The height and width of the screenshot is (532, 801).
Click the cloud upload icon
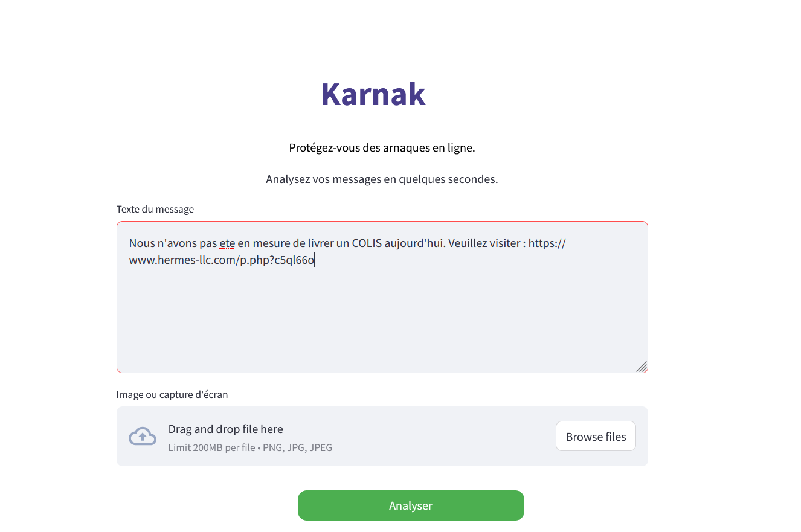143,436
